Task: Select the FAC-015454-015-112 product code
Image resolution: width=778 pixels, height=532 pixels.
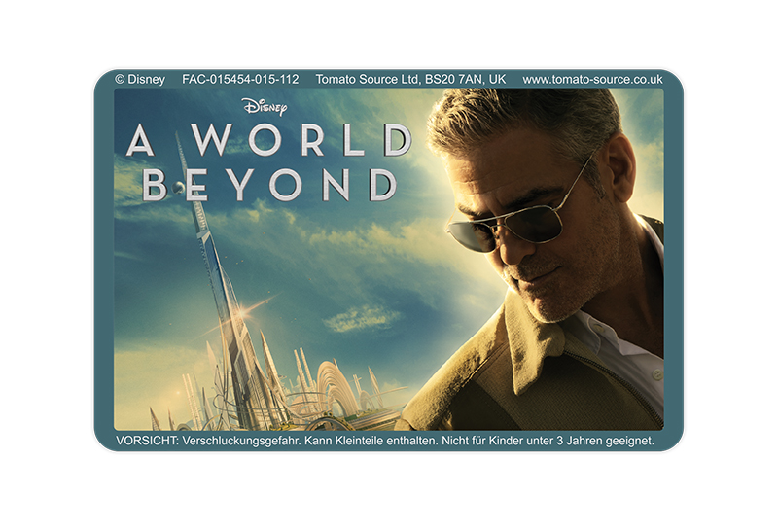Action: pos(240,79)
